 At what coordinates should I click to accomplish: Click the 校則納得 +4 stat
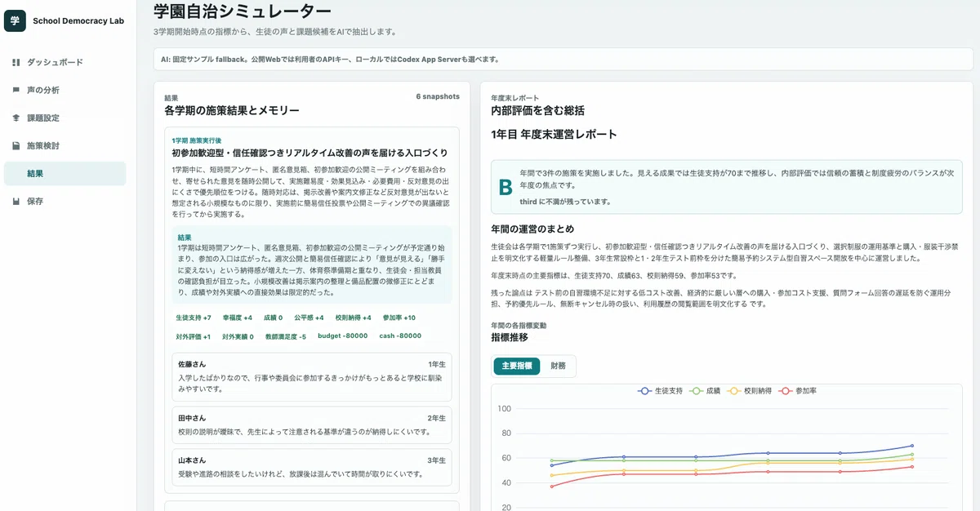click(354, 318)
